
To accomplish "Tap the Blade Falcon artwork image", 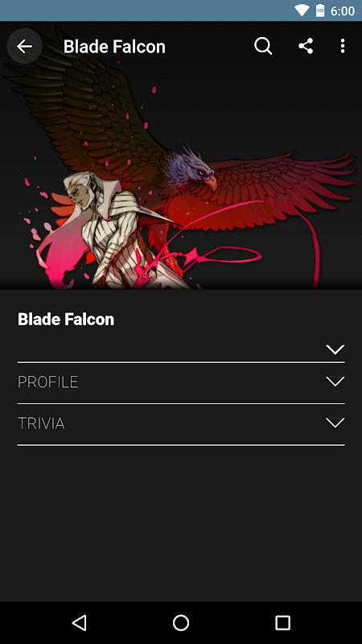I will pos(181,155).
